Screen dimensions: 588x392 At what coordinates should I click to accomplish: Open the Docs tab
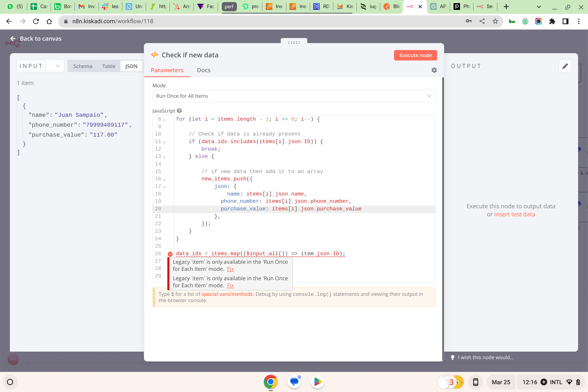pyautogui.click(x=204, y=70)
